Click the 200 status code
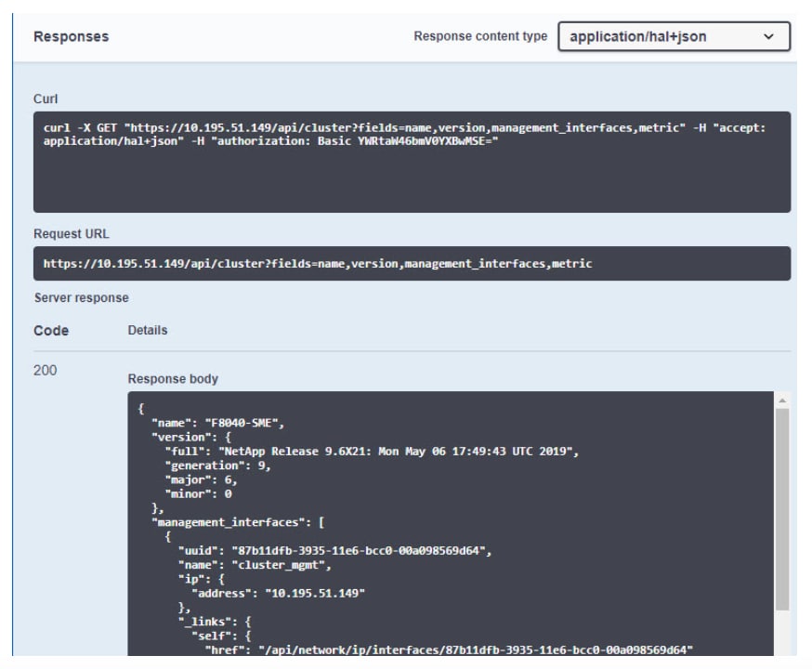Screen dimensions: 812x669 [45, 371]
